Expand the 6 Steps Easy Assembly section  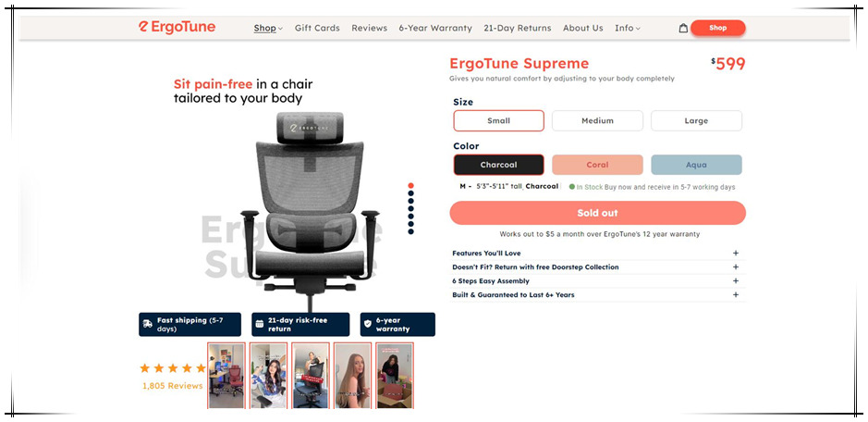pyautogui.click(x=598, y=281)
